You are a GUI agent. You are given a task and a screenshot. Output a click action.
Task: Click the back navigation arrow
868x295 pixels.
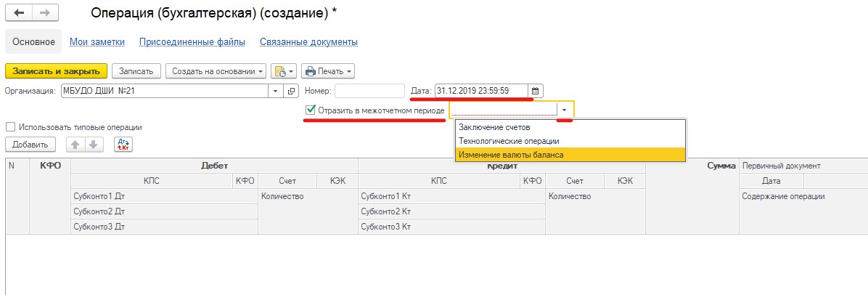19,14
